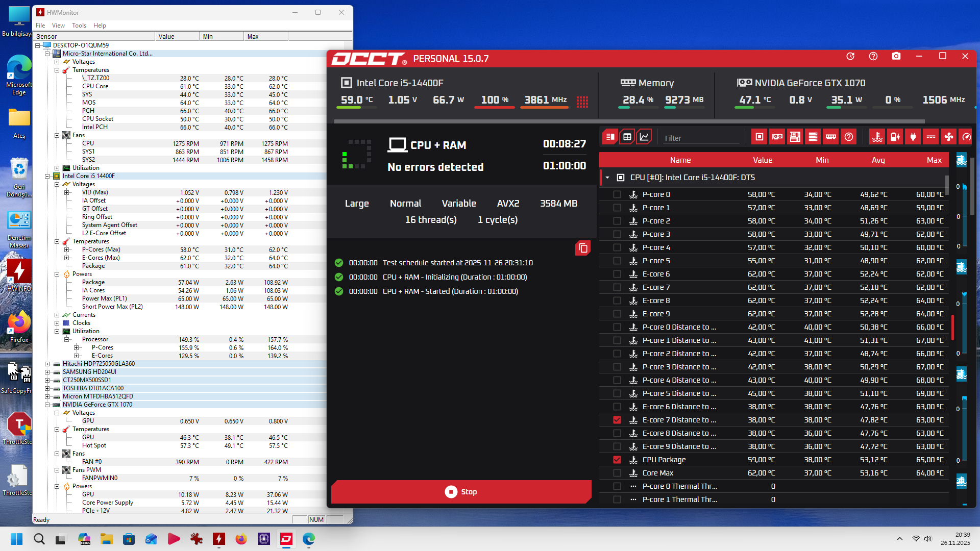Image resolution: width=980 pixels, height=551 pixels.
Task: Open File menu in HWMonitor
Action: coord(40,26)
